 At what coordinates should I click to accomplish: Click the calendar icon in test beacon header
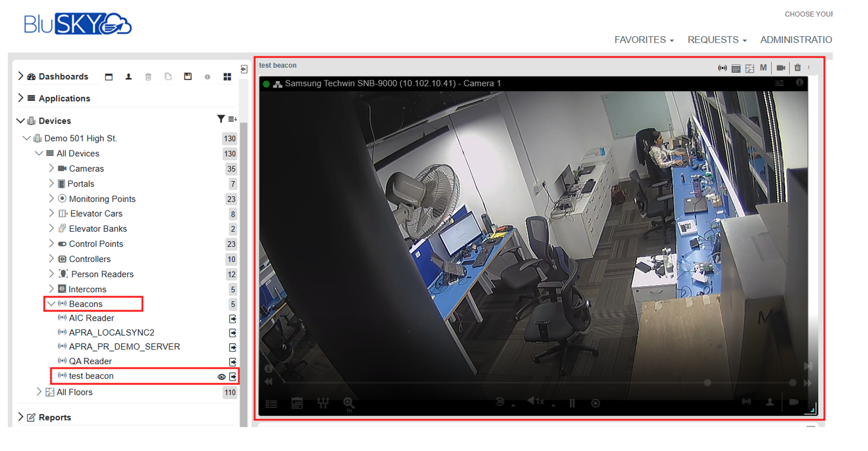click(736, 68)
